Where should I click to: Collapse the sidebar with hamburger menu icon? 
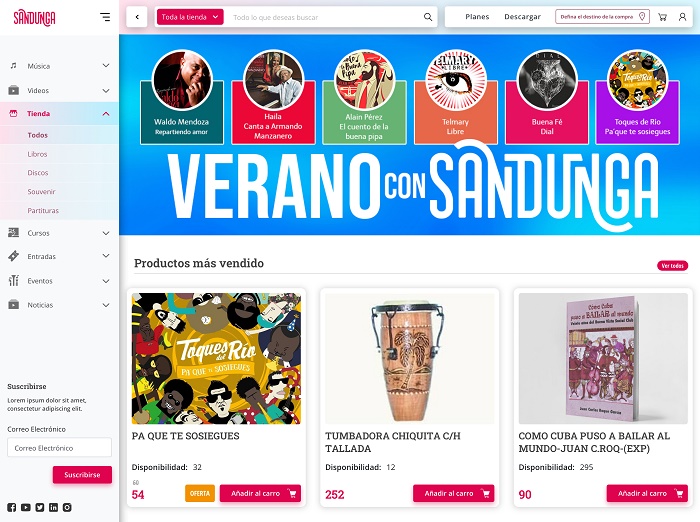(x=105, y=17)
